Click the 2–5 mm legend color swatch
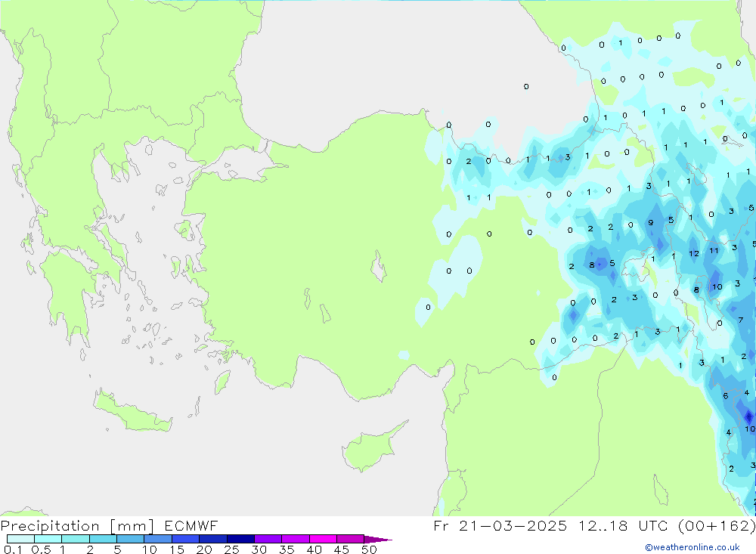Screen dimensions: 756x554 103,539
